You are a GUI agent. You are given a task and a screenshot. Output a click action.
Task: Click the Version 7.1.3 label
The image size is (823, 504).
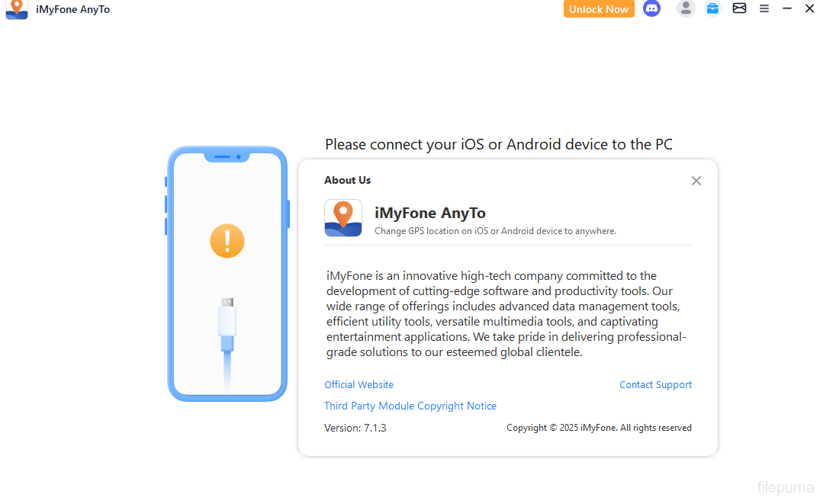click(x=355, y=428)
